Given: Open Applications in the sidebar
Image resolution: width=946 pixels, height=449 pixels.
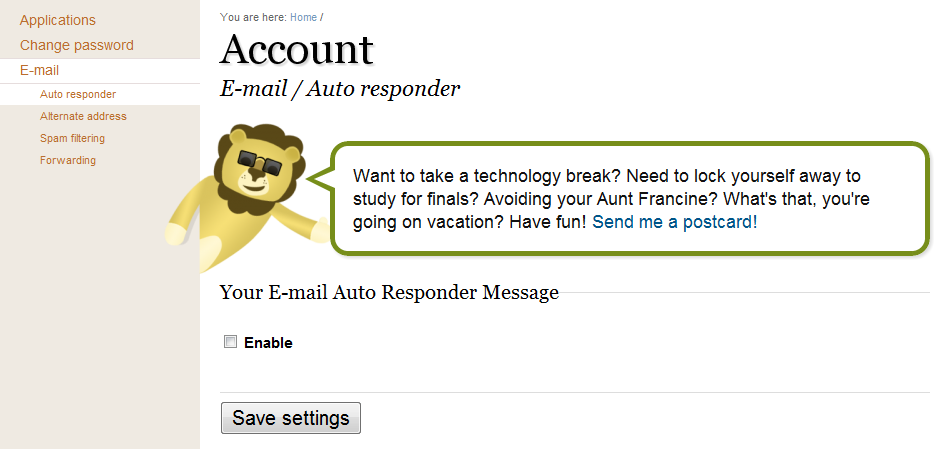Looking at the screenshot, I should (58, 20).
